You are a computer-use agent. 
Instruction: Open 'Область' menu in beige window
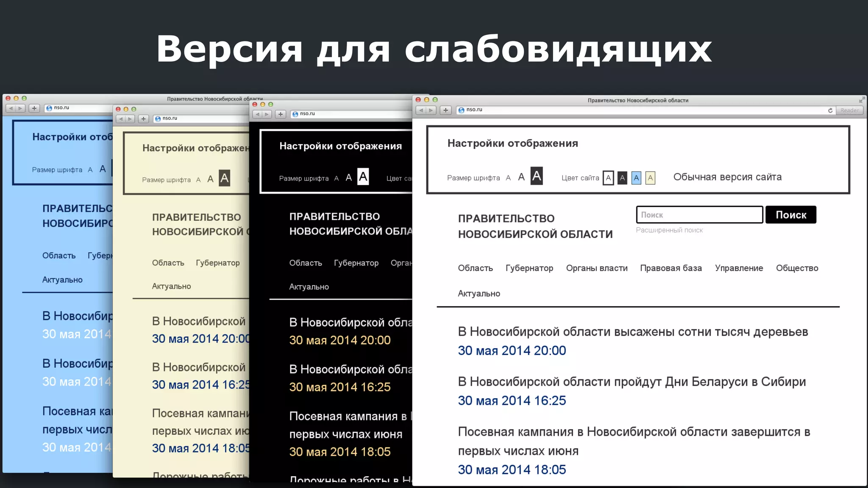(168, 263)
